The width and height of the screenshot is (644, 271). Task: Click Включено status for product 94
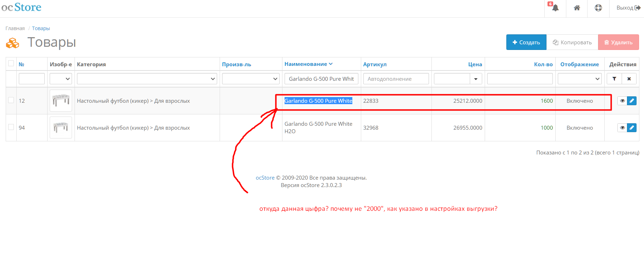[x=580, y=128]
